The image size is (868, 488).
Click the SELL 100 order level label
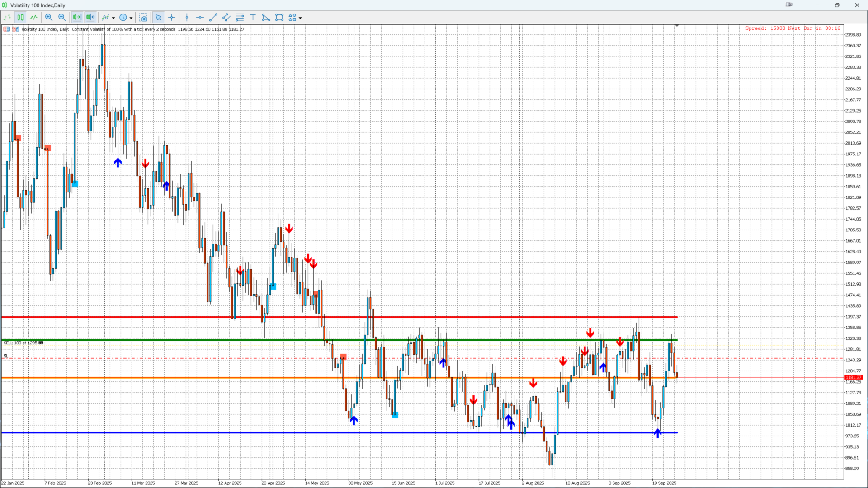point(23,343)
